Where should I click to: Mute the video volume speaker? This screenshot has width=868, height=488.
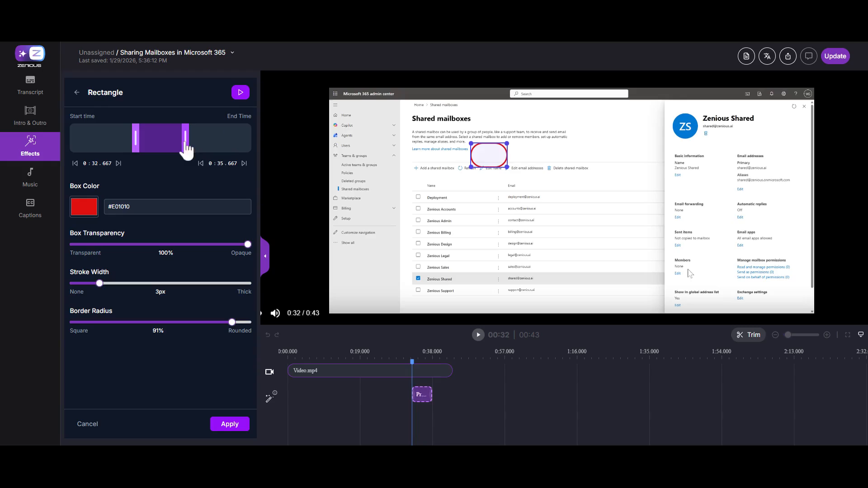[x=275, y=313]
